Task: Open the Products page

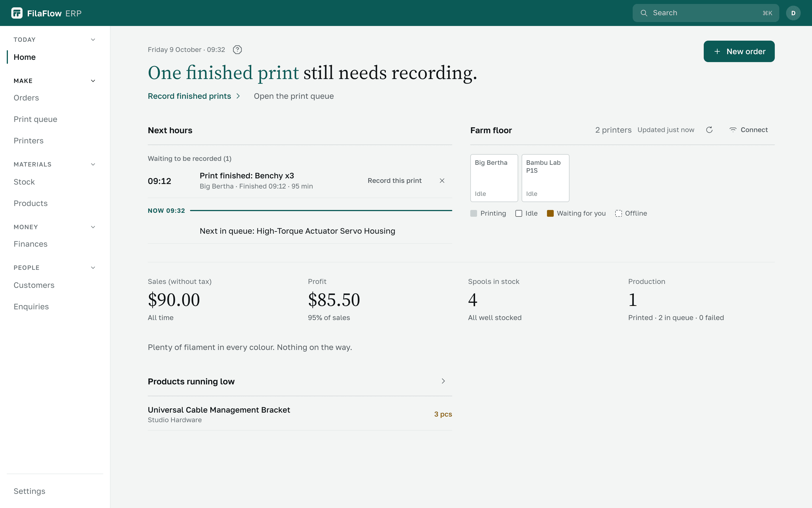Action: tap(30, 203)
